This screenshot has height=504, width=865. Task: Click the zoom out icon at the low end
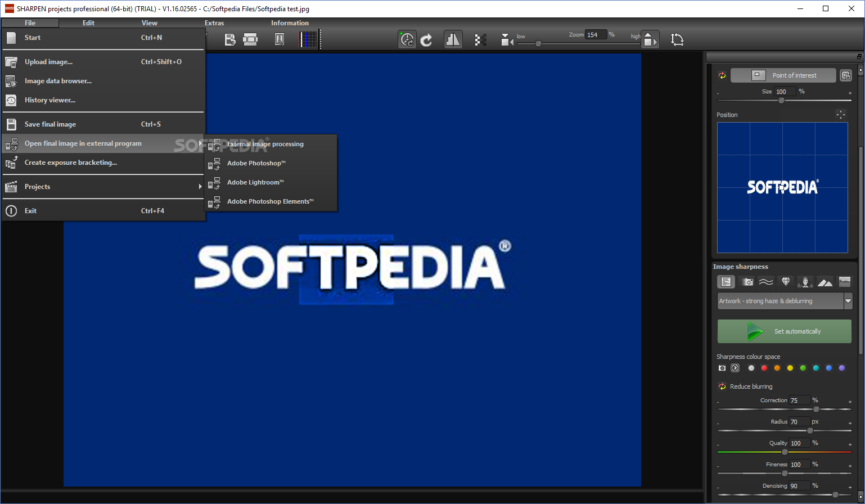click(507, 40)
